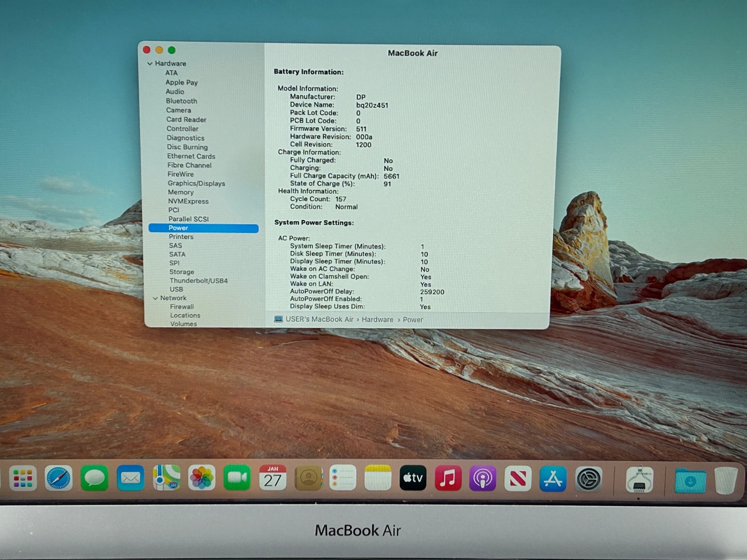747x560 pixels.
Task: Collapse the Network section chevron
Action: pos(155,298)
